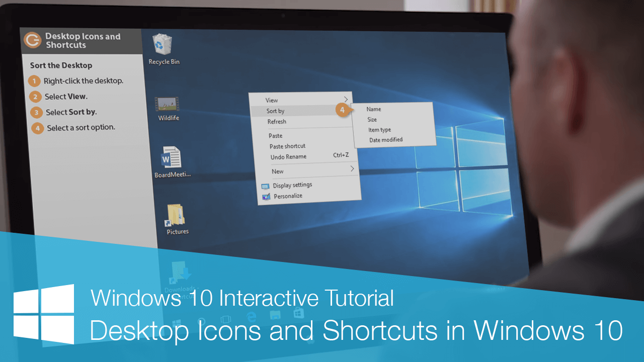The image size is (644, 362).
Task: Expand the New submenu arrow
Action: click(353, 169)
